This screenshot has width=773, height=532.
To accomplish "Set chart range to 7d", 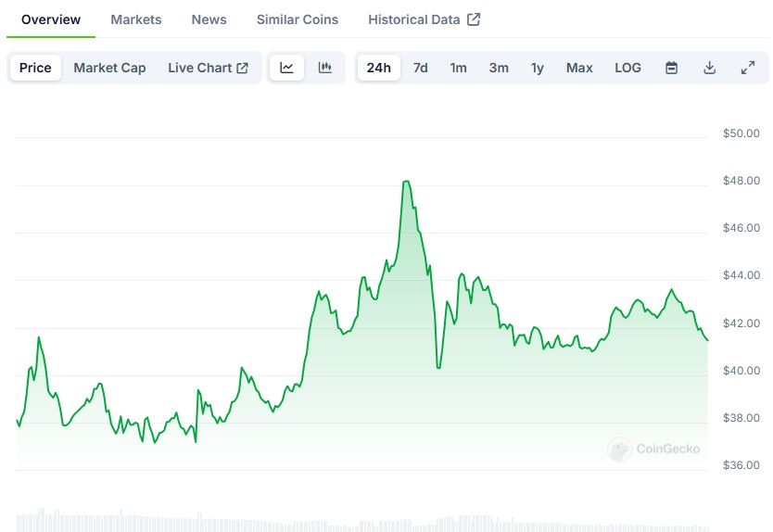I will [420, 68].
